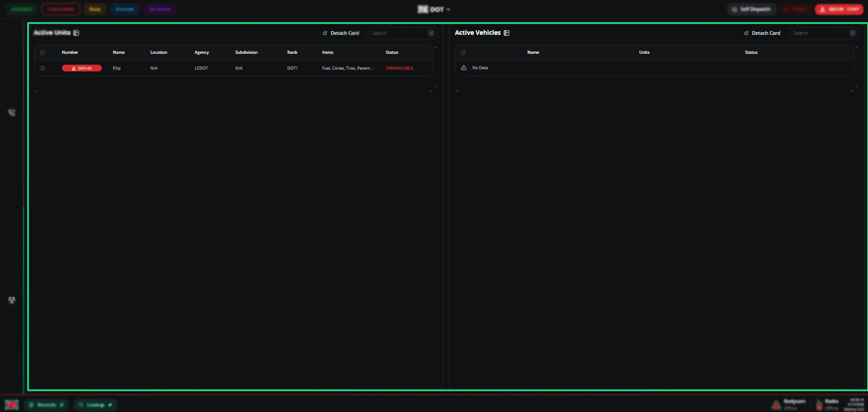Select the DOT-01 unit row radio
The width and height of the screenshot is (868, 412).
point(43,68)
